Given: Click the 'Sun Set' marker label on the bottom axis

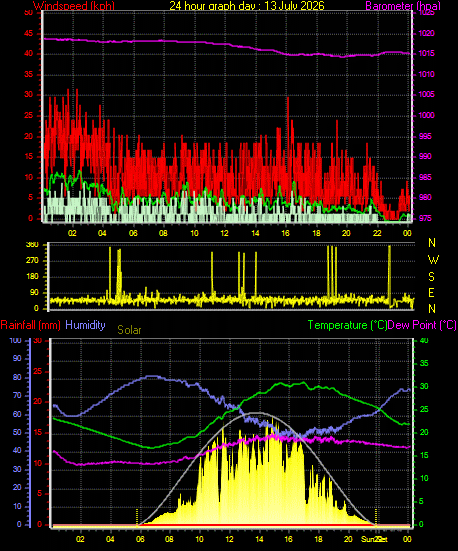Looking at the screenshot, I should (374, 539).
